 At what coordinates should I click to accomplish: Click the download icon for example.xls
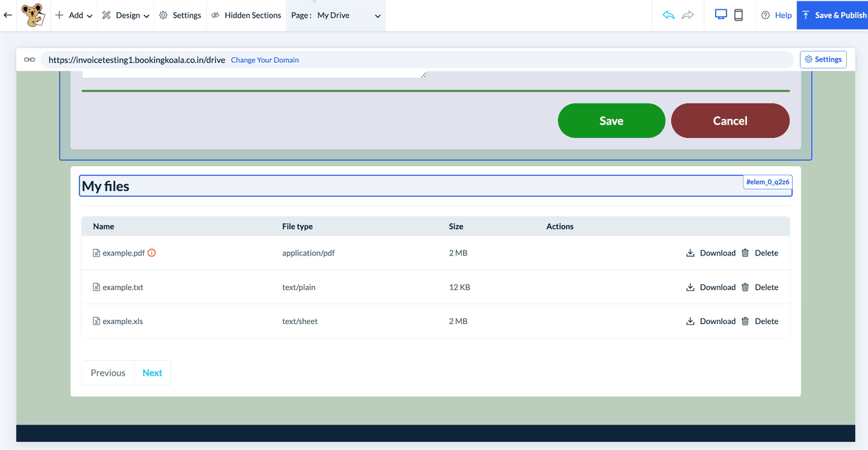click(x=690, y=321)
